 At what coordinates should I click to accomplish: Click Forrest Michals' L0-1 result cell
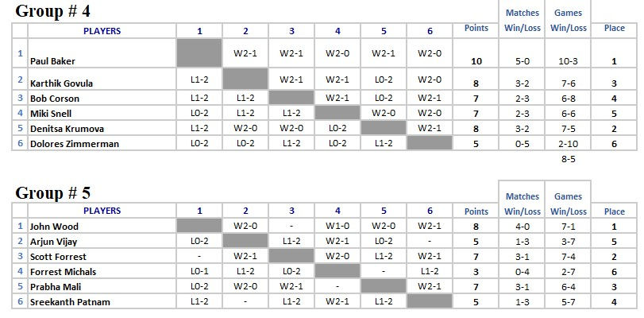pyautogui.click(x=200, y=272)
